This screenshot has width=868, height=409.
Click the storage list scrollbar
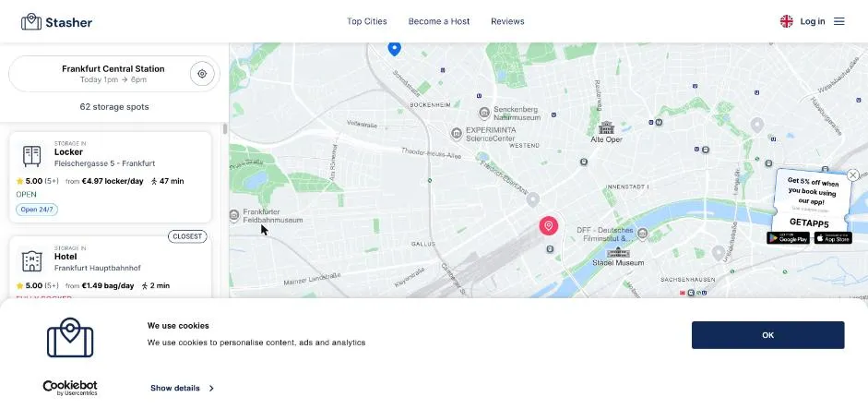225,128
